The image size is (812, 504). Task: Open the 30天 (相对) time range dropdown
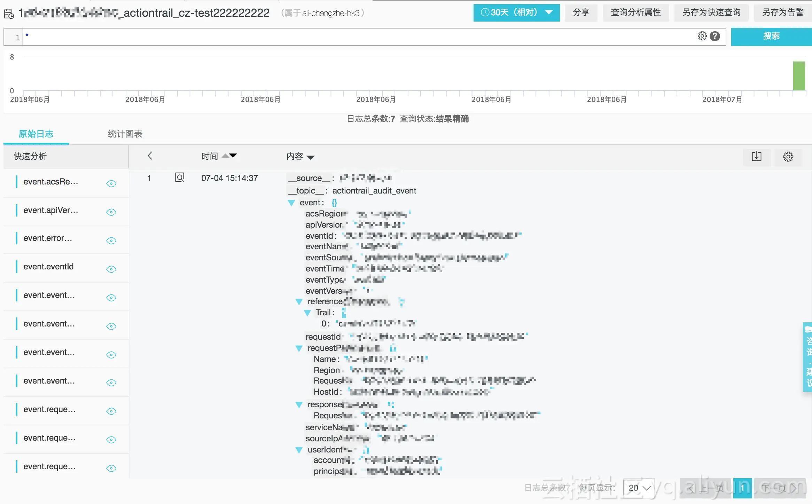pos(516,13)
